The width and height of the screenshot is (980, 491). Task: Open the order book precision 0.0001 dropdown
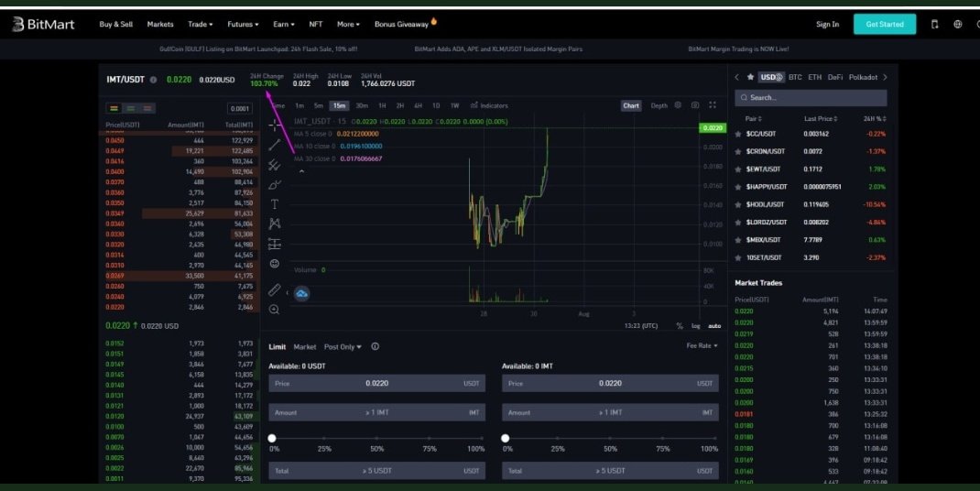pyautogui.click(x=240, y=108)
